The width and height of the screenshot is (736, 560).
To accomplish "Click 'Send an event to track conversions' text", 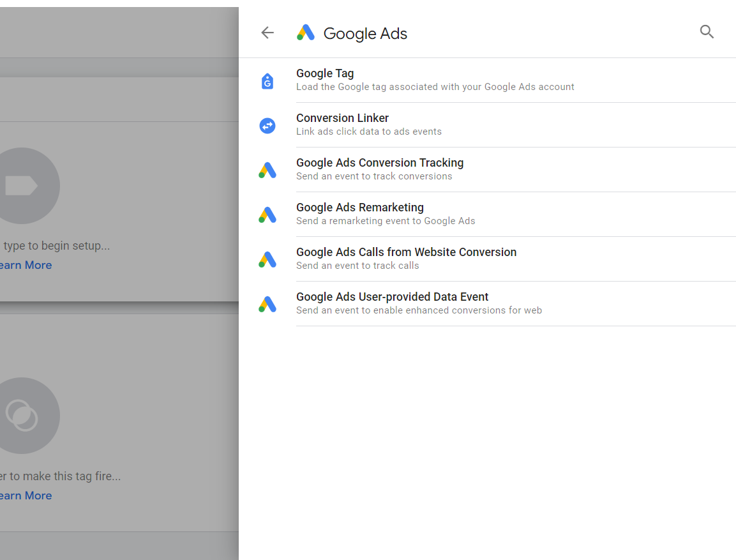I will pyautogui.click(x=374, y=176).
